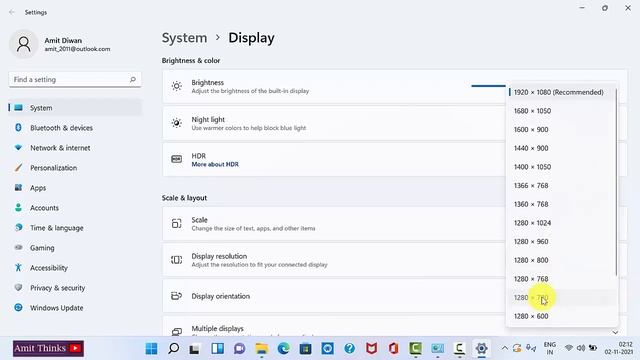640x360 pixels.
Task: Open Get Help question mark icon
Action: pyautogui.click(x=349, y=349)
